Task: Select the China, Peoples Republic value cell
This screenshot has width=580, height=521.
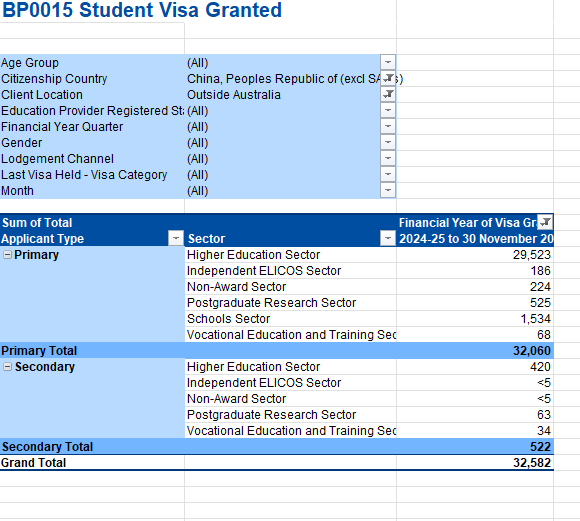Action: pos(283,78)
